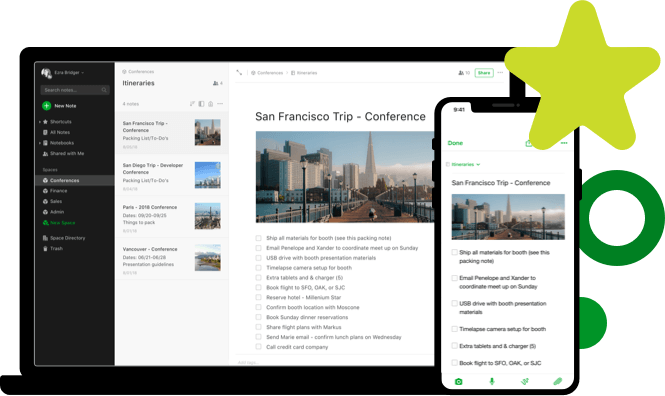Check 'Reserve hotel - Millenium Star'
Image resolution: width=665 pixels, height=396 pixels.
tap(258, 298)
